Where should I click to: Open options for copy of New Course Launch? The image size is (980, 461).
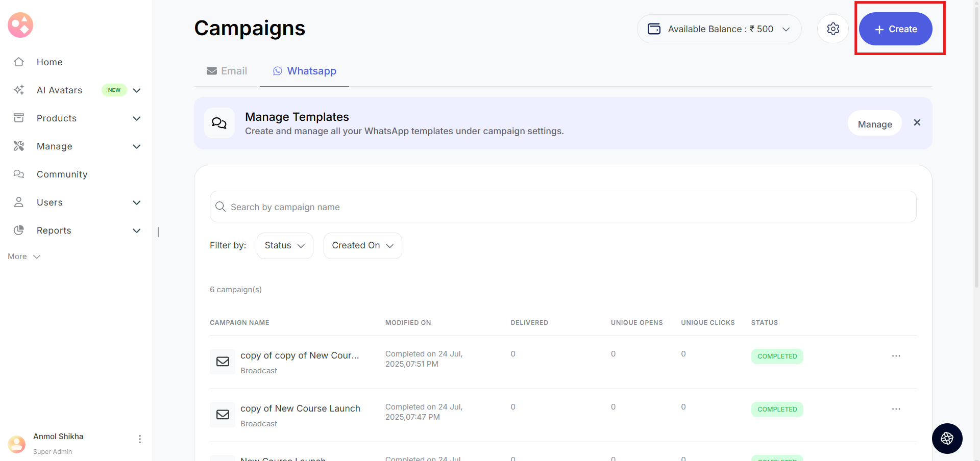click(x=896, y=409)
